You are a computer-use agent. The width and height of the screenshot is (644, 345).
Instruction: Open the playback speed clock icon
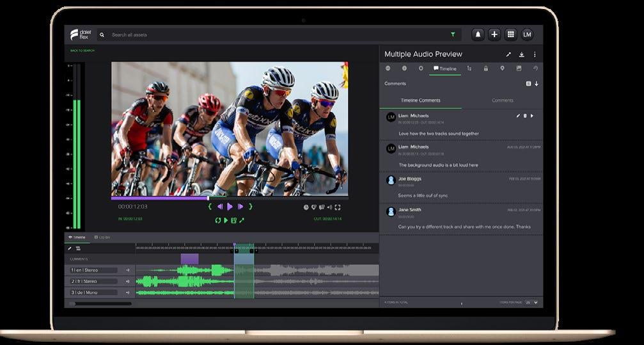(x=306, y=207)
